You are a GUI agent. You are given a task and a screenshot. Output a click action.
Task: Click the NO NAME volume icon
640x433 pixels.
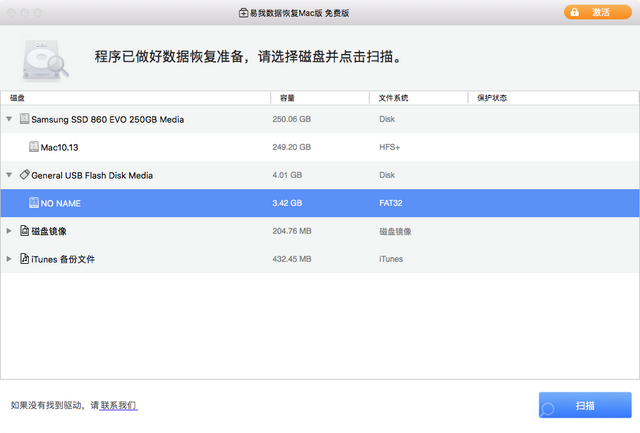[34, 202]
